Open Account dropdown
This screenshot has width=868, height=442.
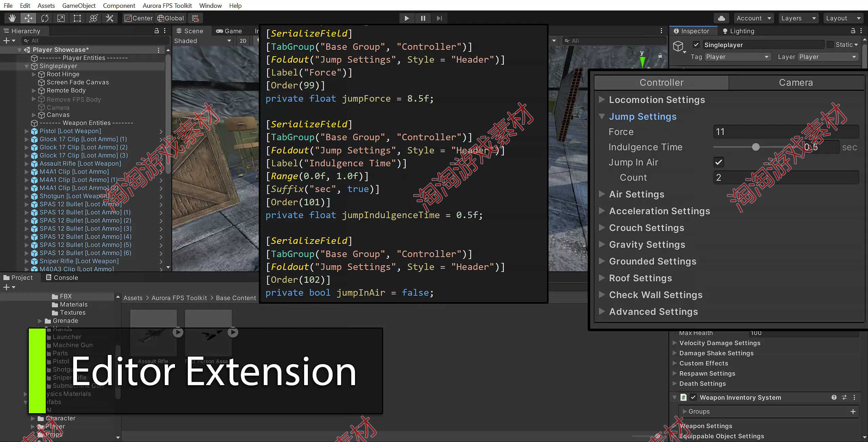click(x=754, y=18)
